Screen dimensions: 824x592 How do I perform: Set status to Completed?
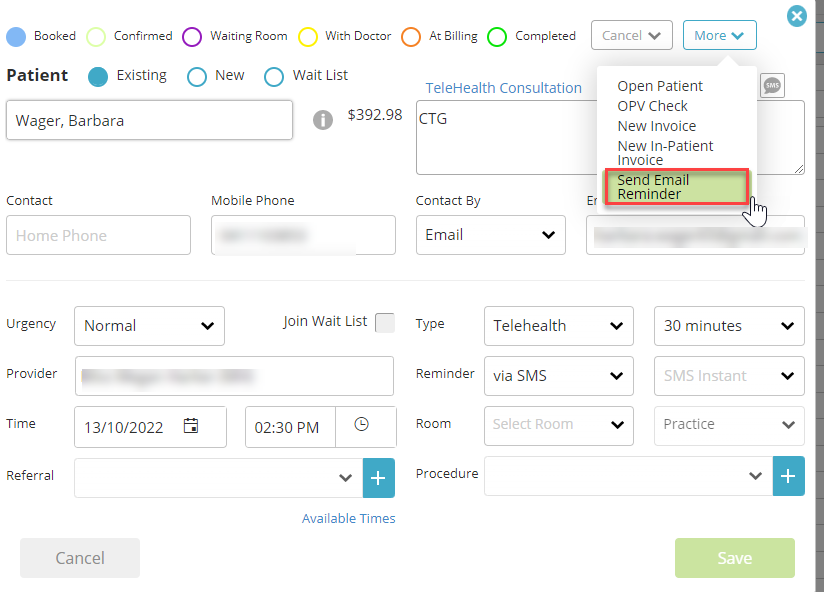497,37
